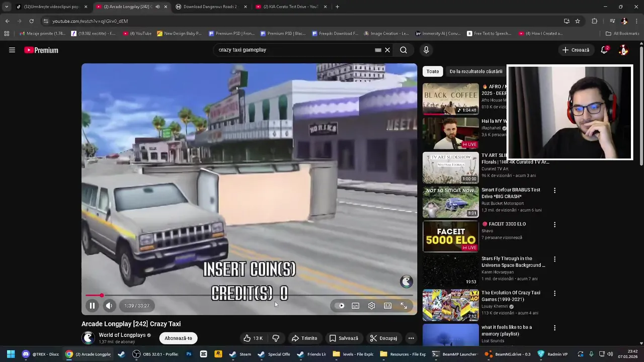The image size is (644, 362).
Task: Open BeamNG.drive taskbar item
Action: [507, 354]
